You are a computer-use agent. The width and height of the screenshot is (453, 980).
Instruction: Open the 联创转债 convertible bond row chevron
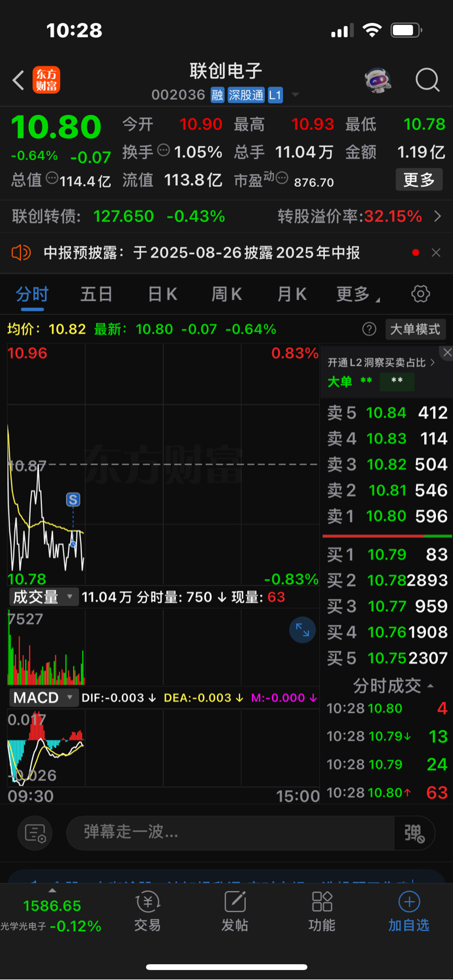click(x=438, y=216)
